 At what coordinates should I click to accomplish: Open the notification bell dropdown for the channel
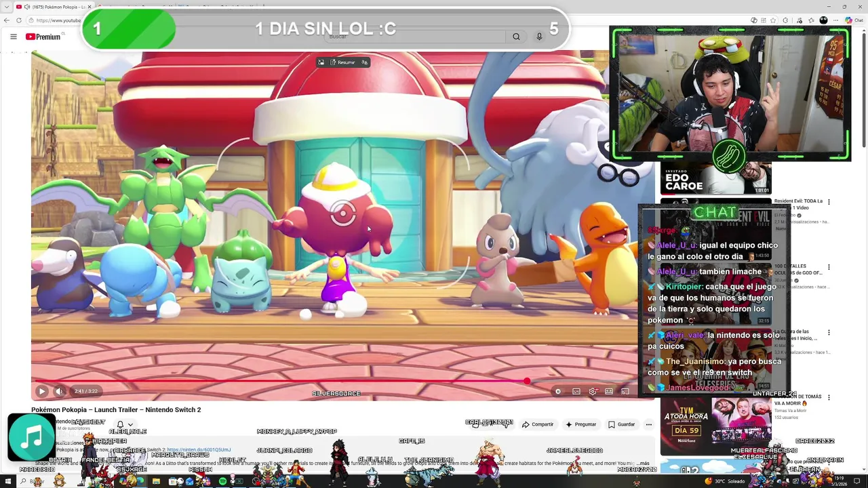tap(124, 425)
